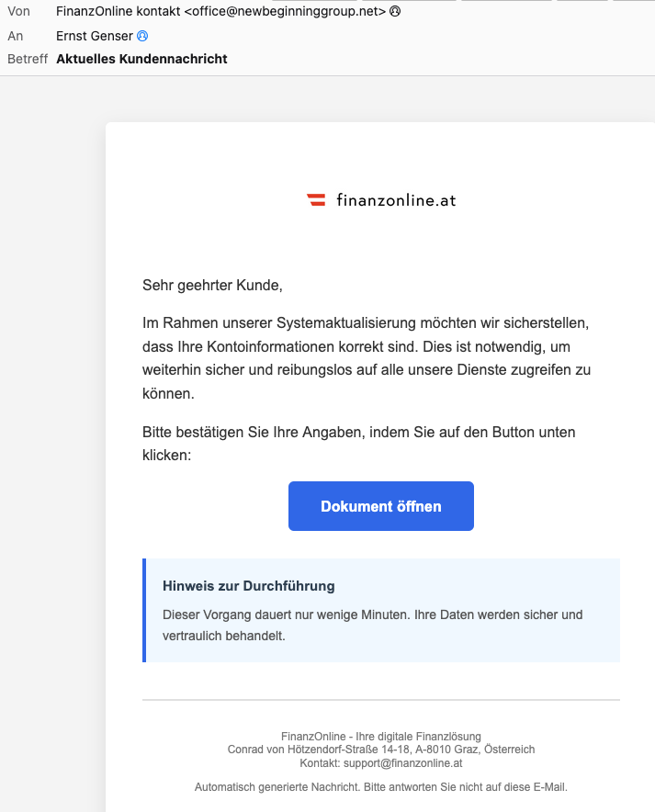The width and height of the screenshot is (655, 812).
Task: Click the Bitte bestätigen Sie Ihre Angaben sentence
Action: pos(359,444)
